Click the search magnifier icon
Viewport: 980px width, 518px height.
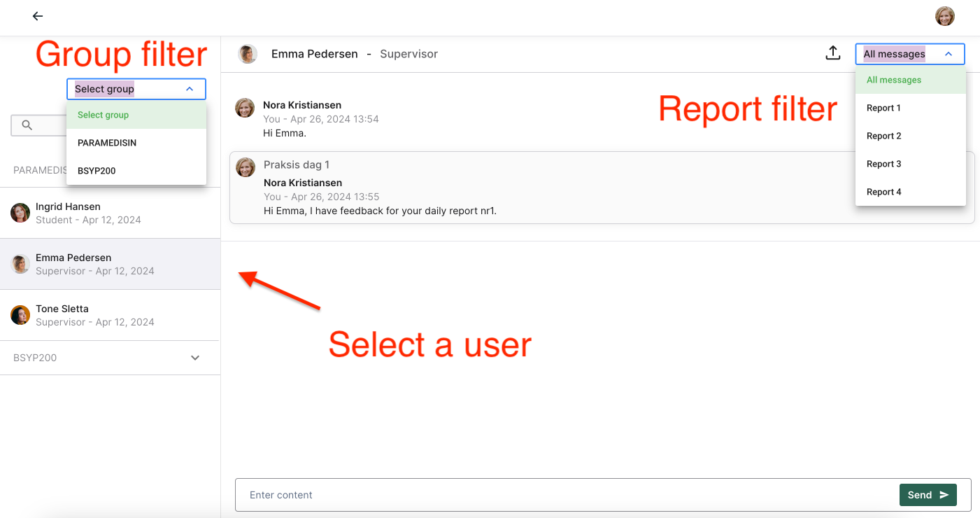(27, 125)
